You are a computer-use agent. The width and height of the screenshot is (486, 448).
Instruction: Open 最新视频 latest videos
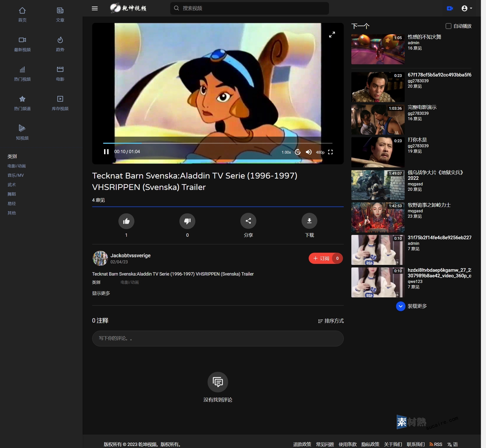pyautogui.click(x=22, y=44)
